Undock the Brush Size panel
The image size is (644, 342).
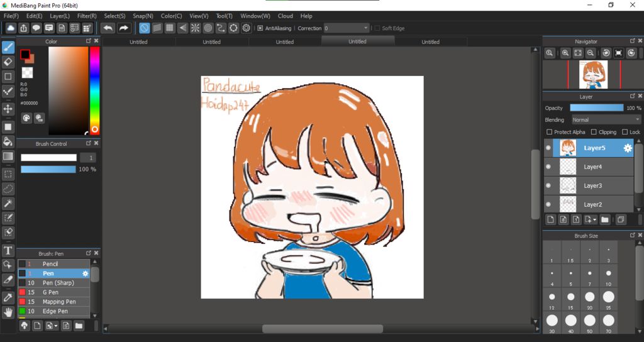pos(633,235)
